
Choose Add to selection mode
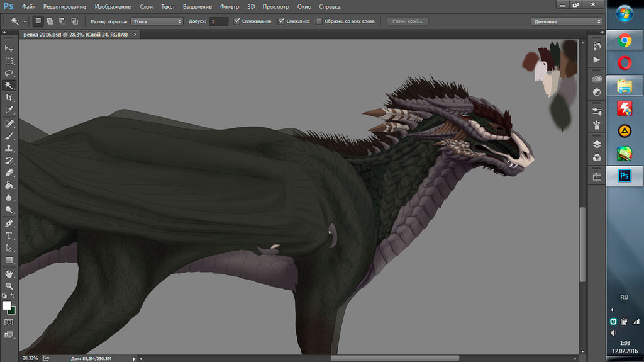[50, 21]
